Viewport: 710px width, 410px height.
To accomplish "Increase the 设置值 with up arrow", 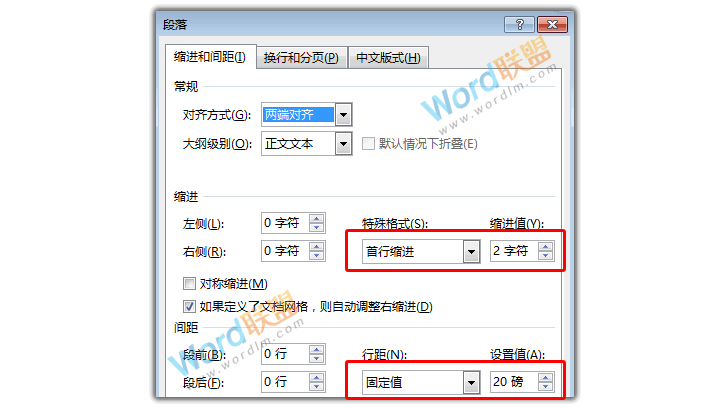I will [x=546, y=378].
